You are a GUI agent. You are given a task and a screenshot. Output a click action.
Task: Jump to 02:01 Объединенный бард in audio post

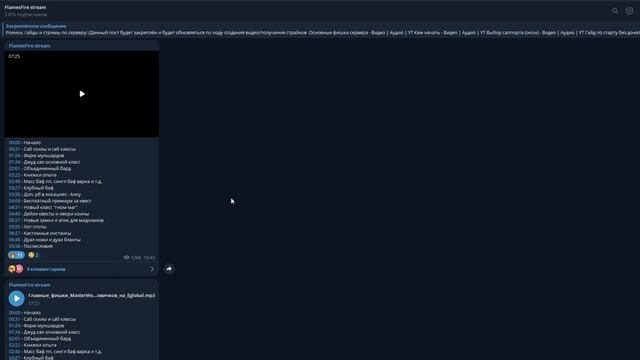point(14,338)
